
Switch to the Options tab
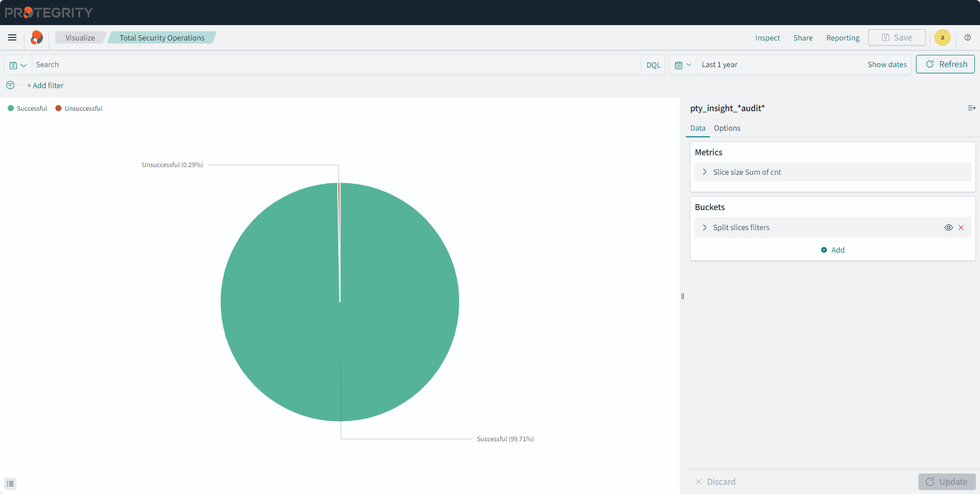[727, 128]
